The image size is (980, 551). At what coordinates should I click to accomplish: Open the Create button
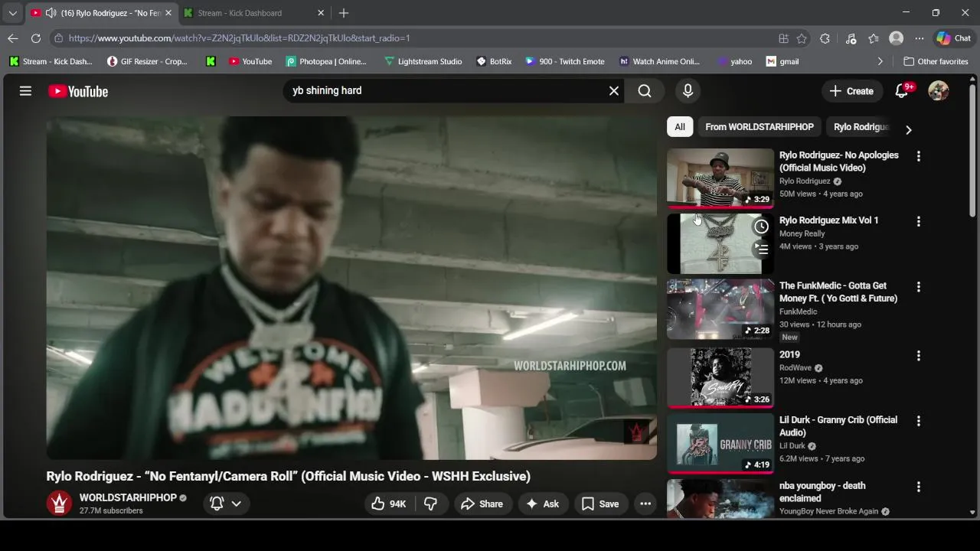click(x=851, y=91)
